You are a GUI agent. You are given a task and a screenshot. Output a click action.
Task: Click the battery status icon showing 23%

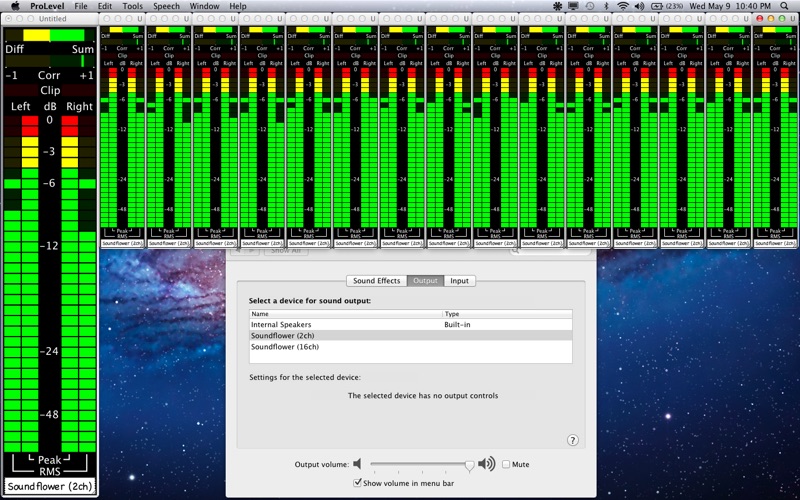pyautogui.click(x=666, y=6)
